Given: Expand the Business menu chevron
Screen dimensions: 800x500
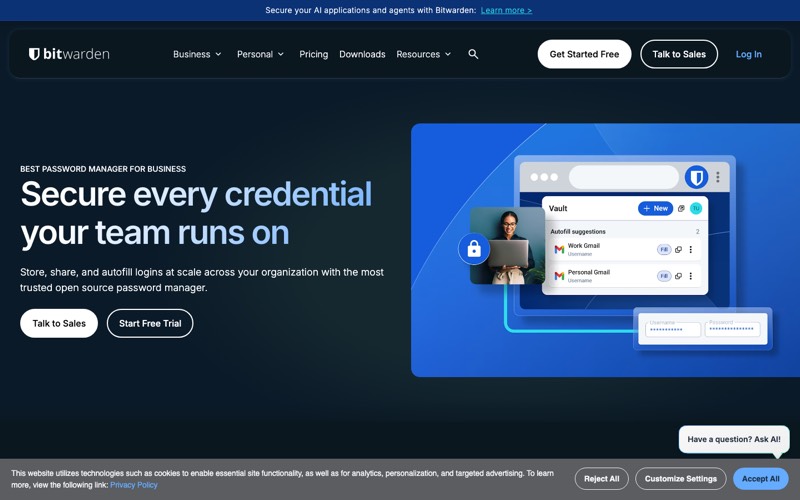Looking at the screenshot, I should (218, 54).
